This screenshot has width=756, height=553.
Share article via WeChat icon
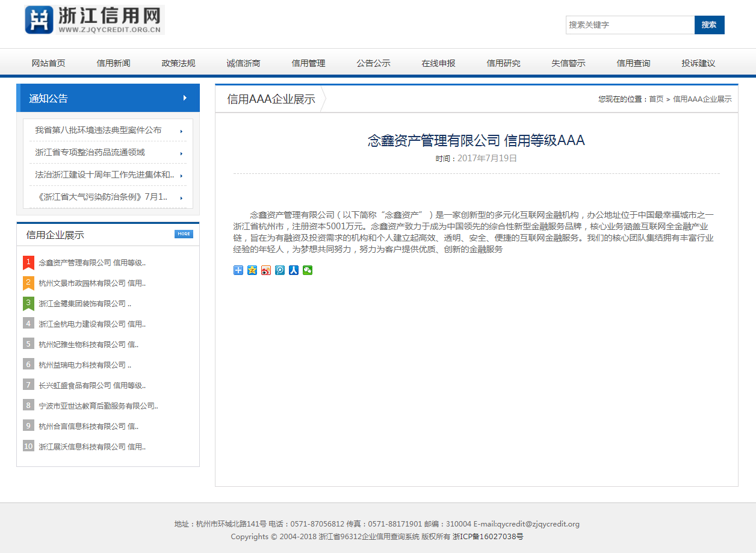click(x=308, y=270)
